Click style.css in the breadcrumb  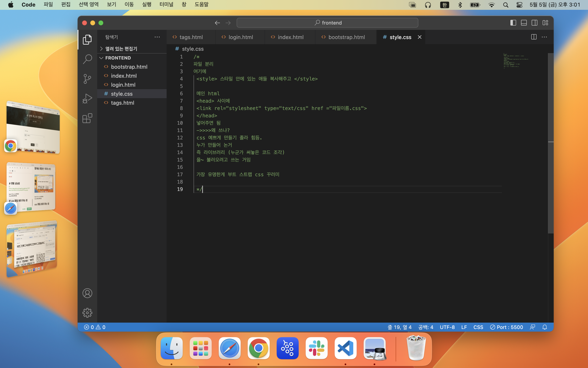pos(193,49)
